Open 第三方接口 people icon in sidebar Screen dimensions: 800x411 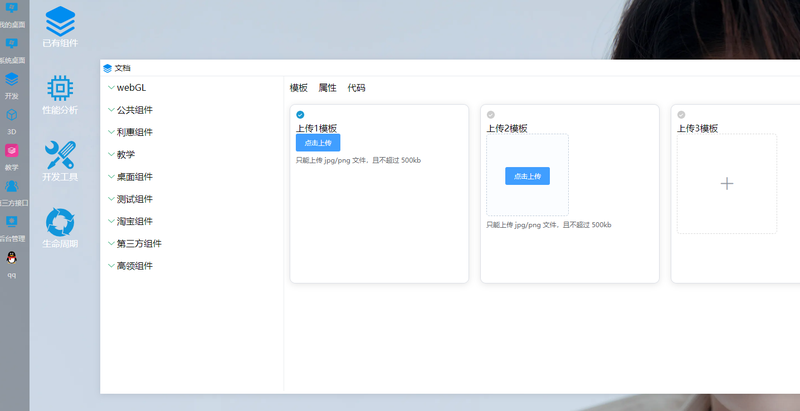tap(11, 186)
